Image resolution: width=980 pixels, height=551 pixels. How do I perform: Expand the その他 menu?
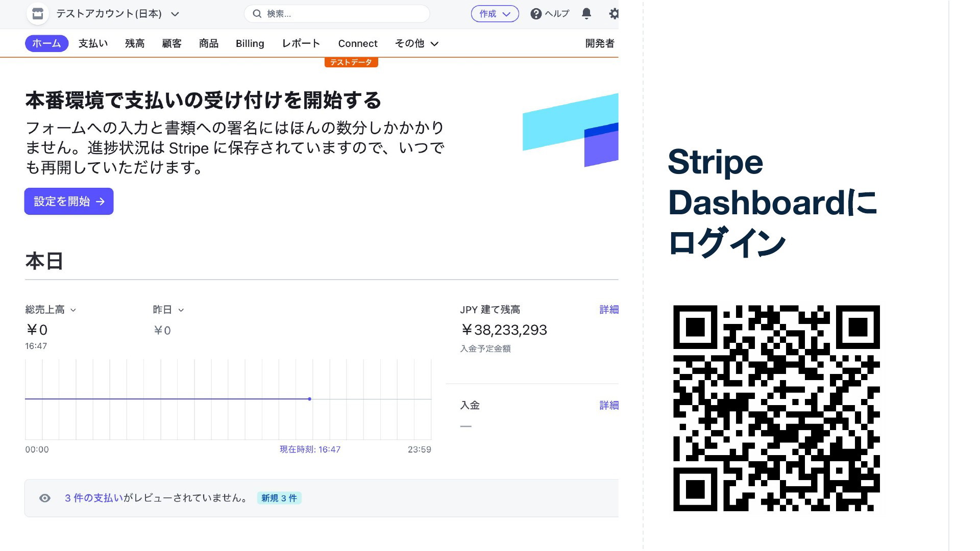pos(416,43)
